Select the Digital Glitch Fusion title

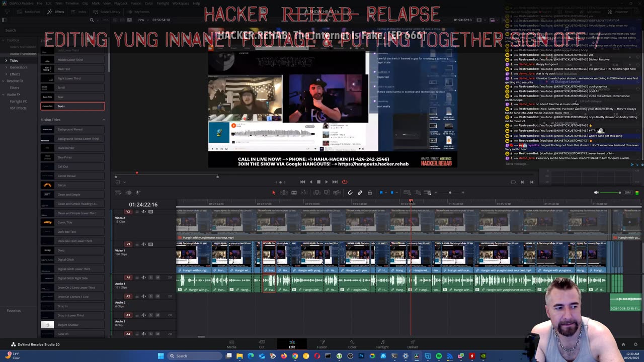(72, 259)
